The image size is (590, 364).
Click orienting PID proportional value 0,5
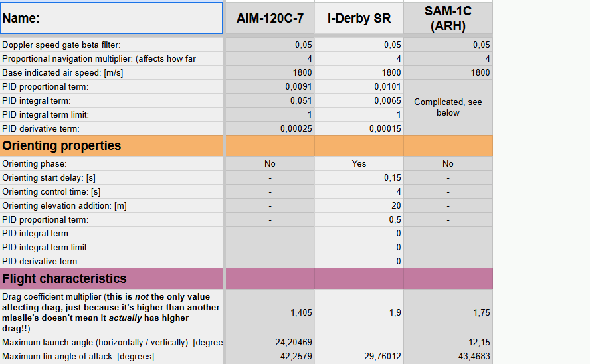pyautogui.click(x=359, y=219)
